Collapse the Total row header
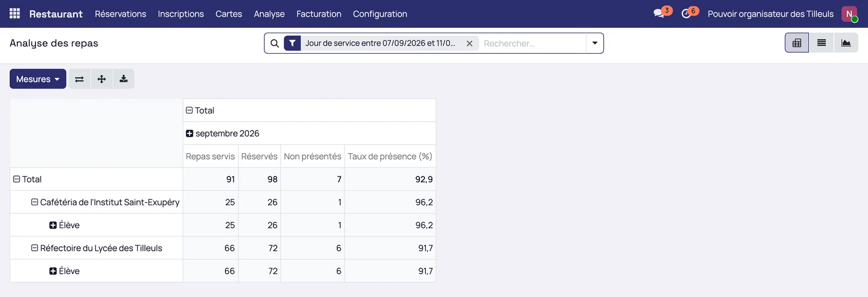This screenshot has width=868, height=297. 27,179
